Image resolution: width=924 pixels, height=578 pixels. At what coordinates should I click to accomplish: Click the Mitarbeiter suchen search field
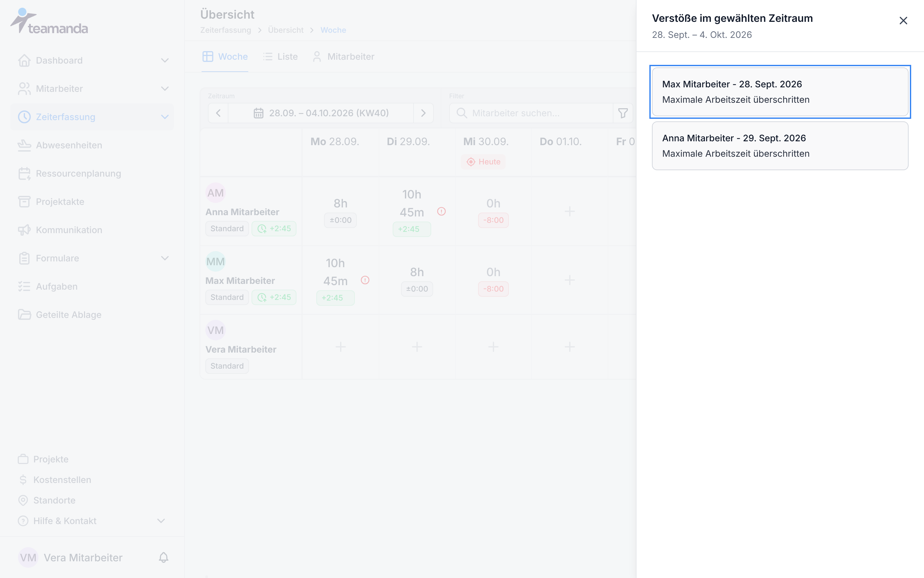click(531, 113)
